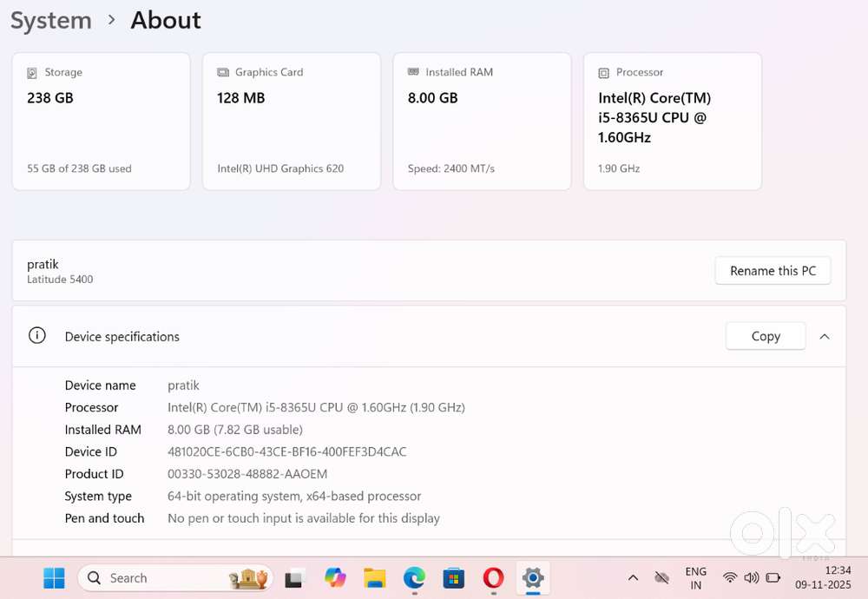Navigate to System via the breadcrumb
868x599 pixels.
(49, 20)
